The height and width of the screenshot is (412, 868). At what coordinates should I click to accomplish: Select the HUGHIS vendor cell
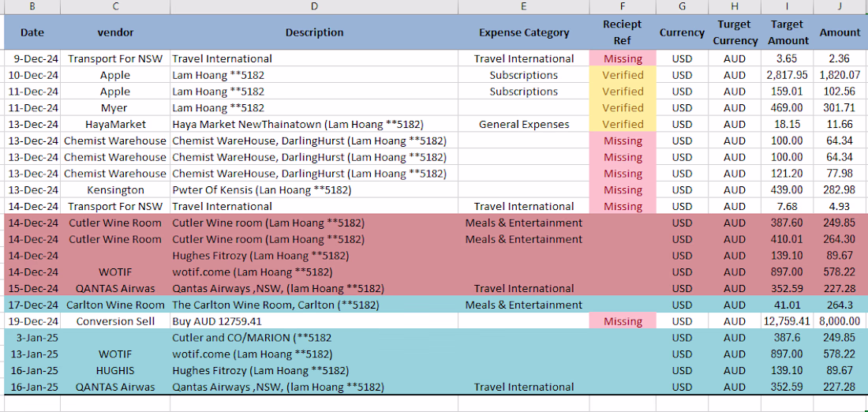pyautogui.click(x=115, y=370)
